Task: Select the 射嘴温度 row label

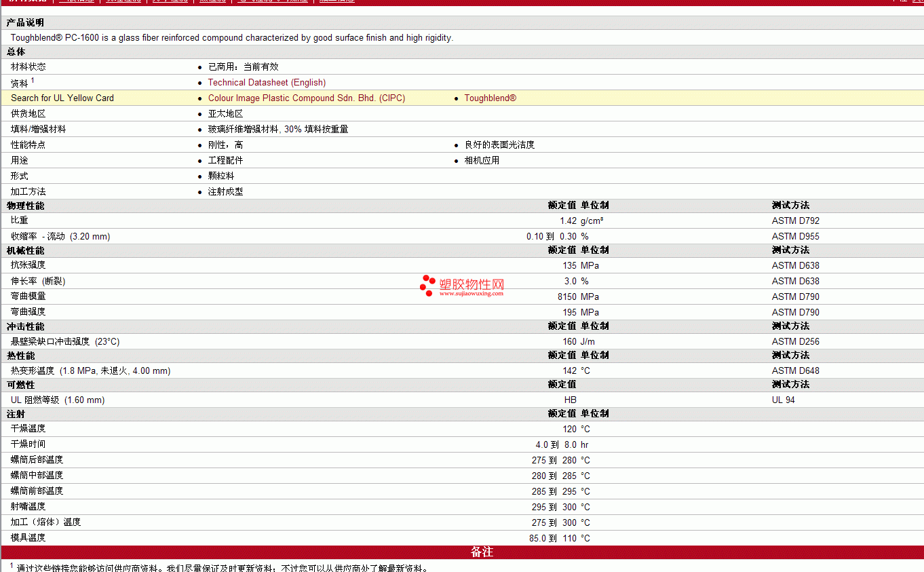Action: point(28,507)
